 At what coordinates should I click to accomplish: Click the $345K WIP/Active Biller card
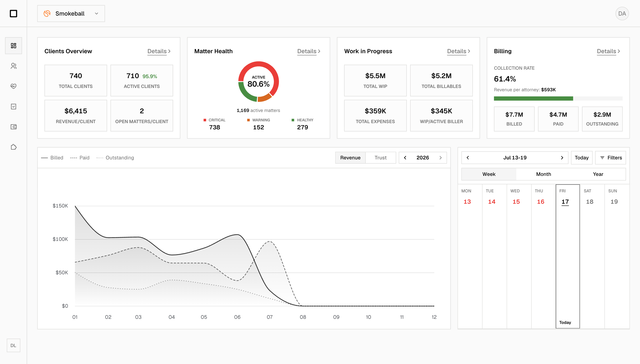point(441,116)
